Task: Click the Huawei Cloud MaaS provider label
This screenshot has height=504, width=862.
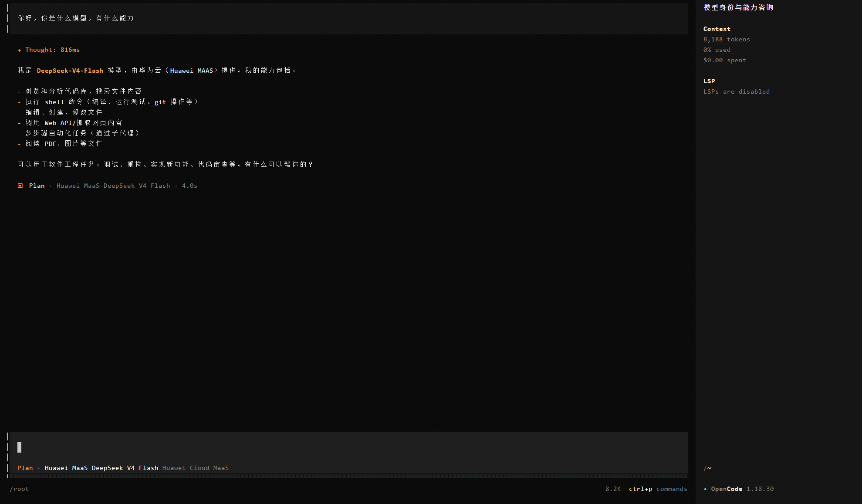Action: [195, 468]
